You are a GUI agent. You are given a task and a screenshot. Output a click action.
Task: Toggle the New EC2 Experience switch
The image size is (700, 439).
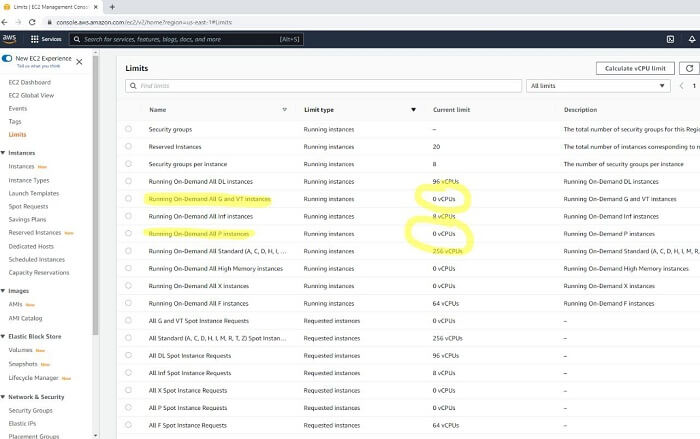click(x=9, y=60)
